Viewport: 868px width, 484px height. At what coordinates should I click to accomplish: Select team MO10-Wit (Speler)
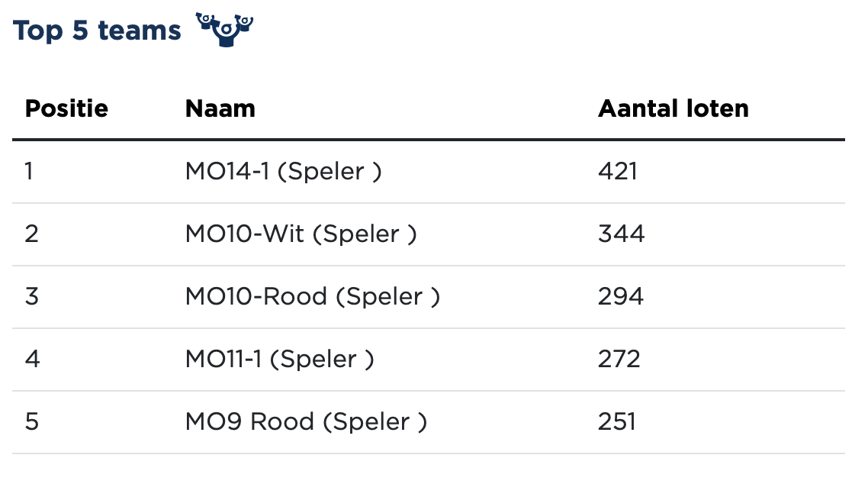tap(301, 234)
